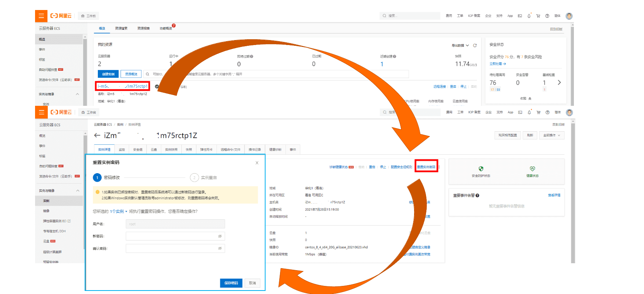Click the 立即处理 link in security status
The image size is (644, 294).
(497, 64)
